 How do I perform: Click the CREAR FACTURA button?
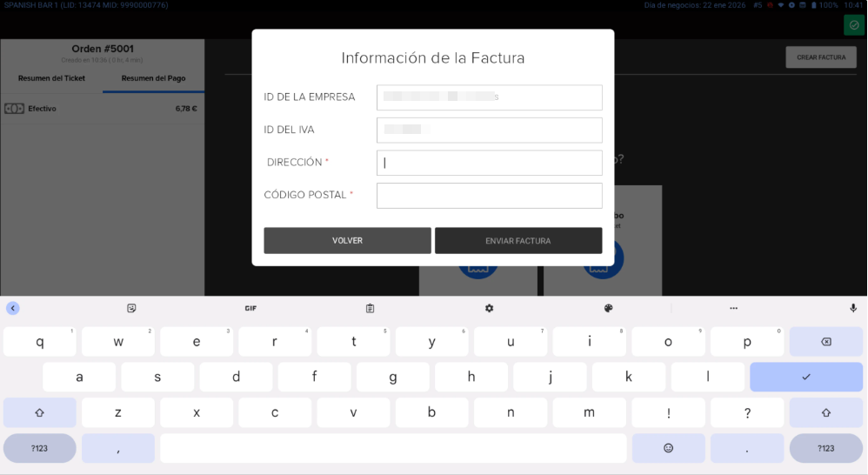pyautogui.click(x=821, y=57)
